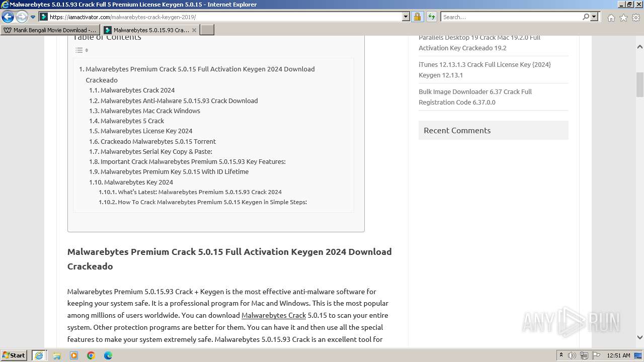Viewport: 644px width, 362px height.
Task: Click the refresh page icon
Action: click(431, 17)
